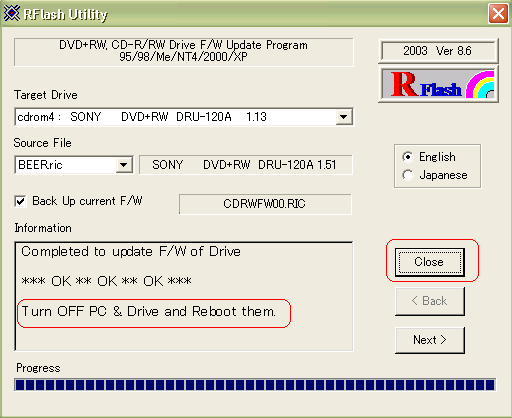This screenshot has height=418, width=512.
Task: Click the 2003 Ver 8.6 version box
Action: pyautogui.click(x=438, y=51)
